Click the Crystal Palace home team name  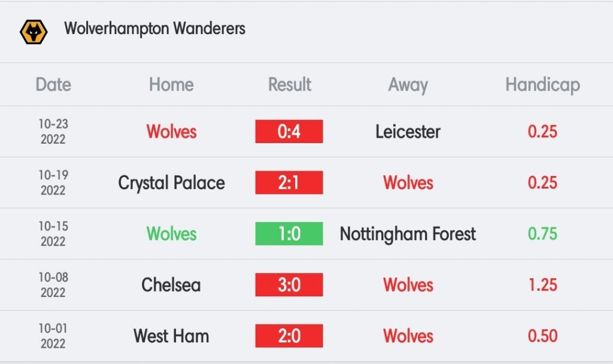[172, 183]
